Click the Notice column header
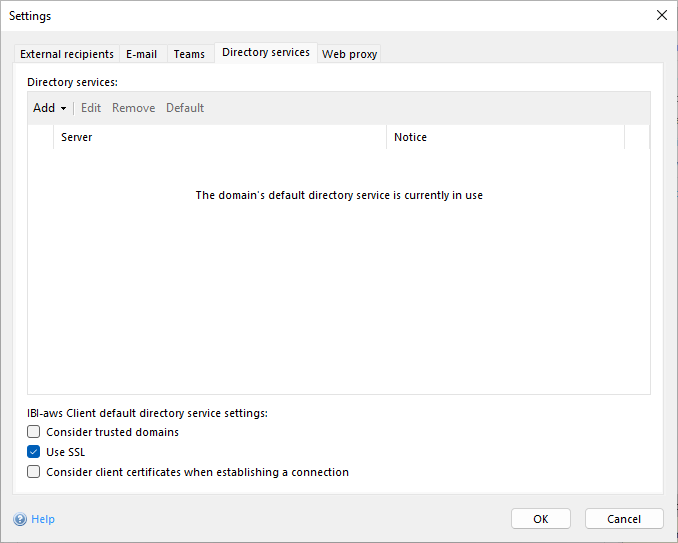The image size is (678, 543). (x=505, y=137)
